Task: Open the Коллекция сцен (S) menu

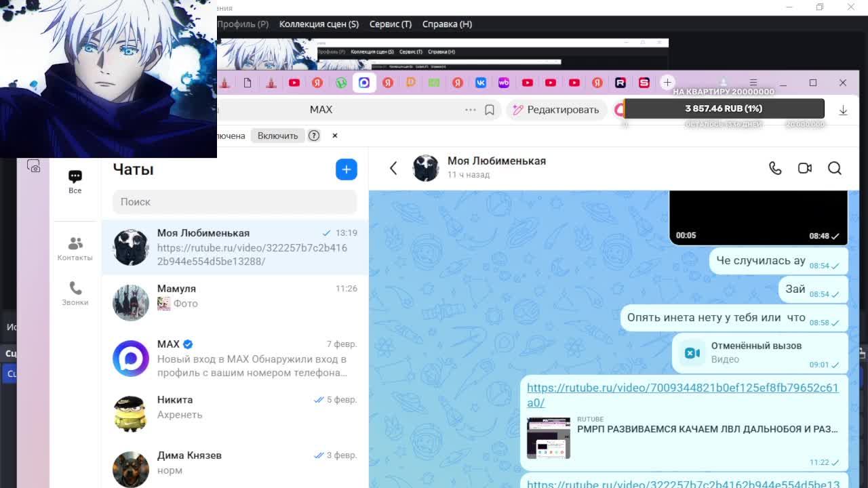Action: 319,24
